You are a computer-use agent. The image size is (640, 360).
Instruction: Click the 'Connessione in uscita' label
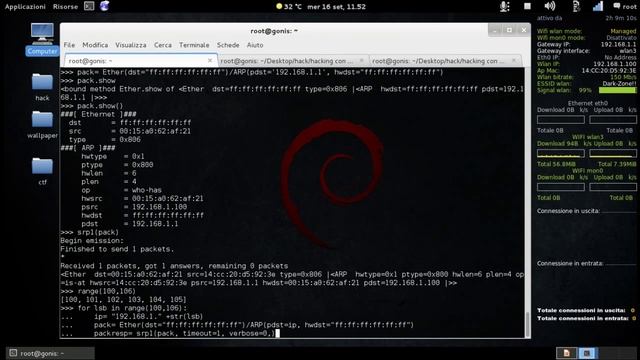click(568, 211)
